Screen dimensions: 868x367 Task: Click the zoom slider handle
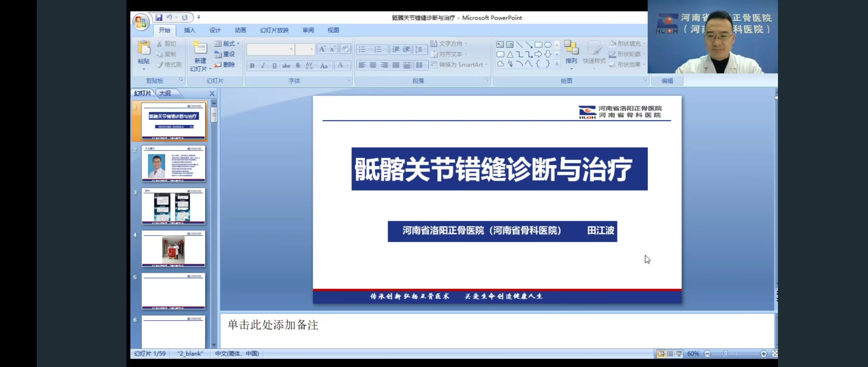725,353
